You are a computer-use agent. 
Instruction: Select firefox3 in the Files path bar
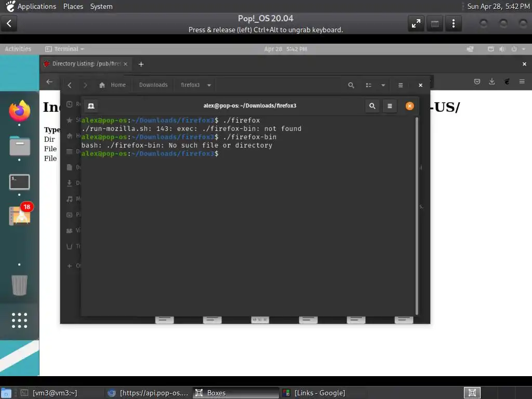[190, 85]
